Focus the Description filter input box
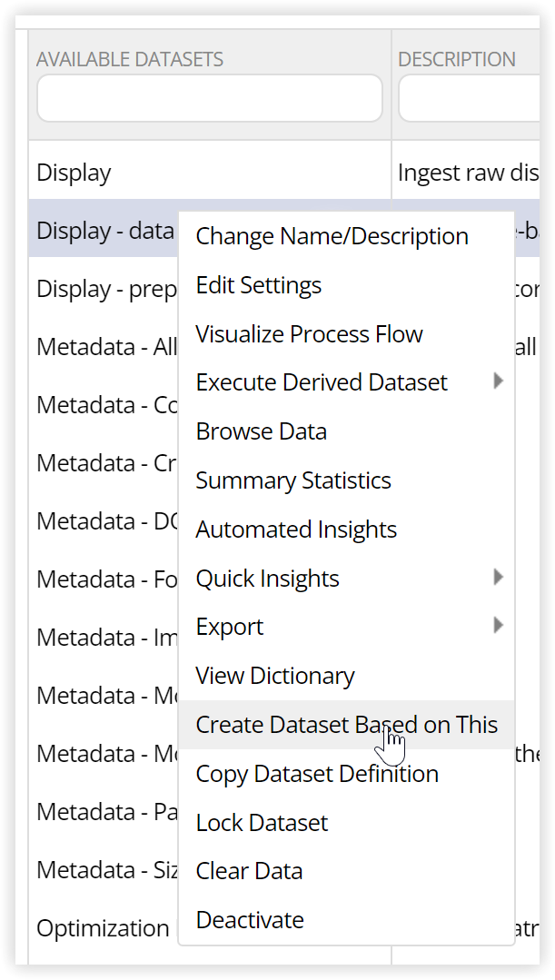The image size is (555, 980). (469, 98)
